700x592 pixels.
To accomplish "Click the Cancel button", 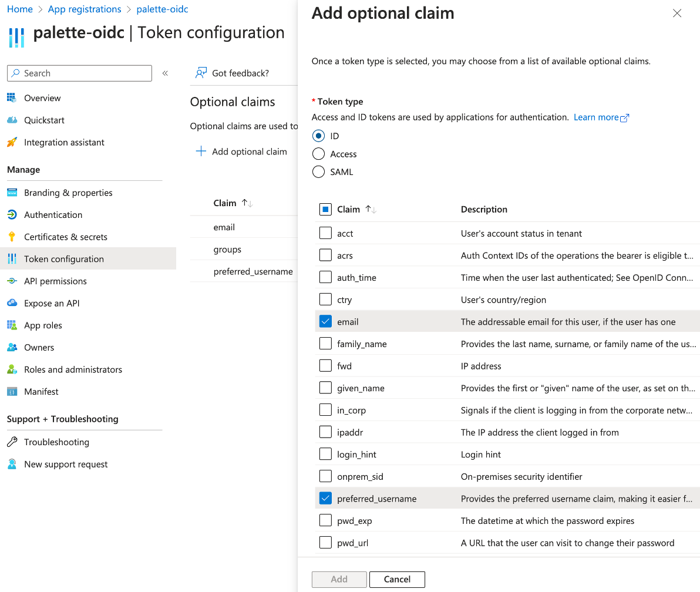I will [x=398, y=579].
